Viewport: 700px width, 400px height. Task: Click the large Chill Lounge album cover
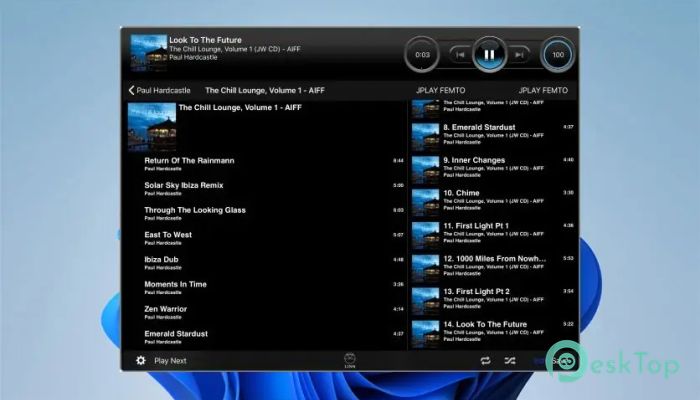click(152, 127)
